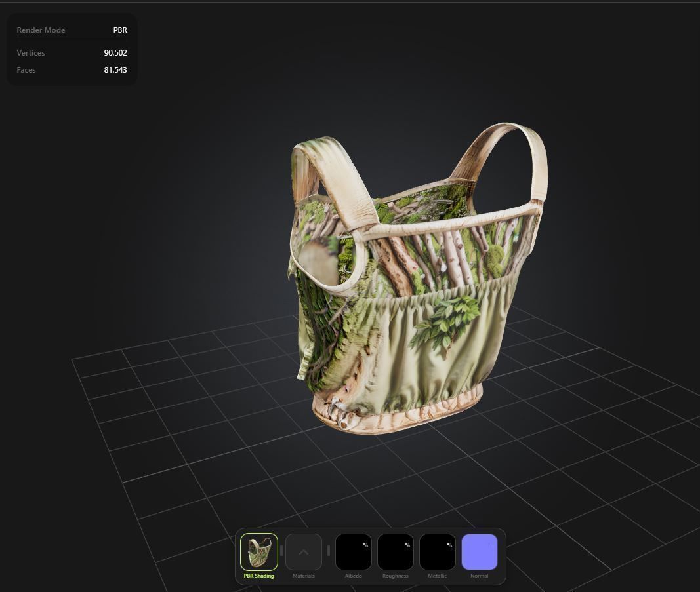This screenshot has width=700, height=592.
Task: Click the Render Mode PBR value
Action: tap(120, 30)
